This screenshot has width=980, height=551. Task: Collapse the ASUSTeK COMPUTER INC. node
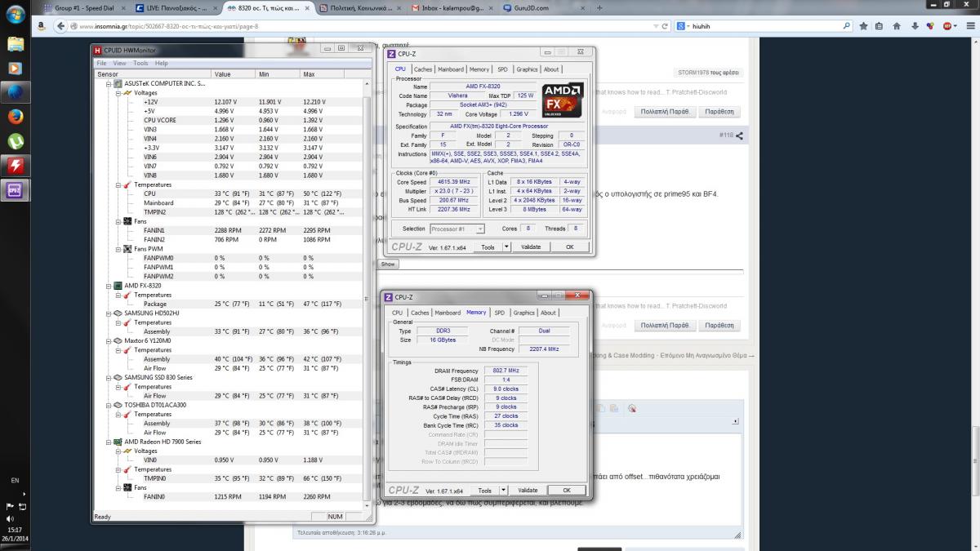109,83
